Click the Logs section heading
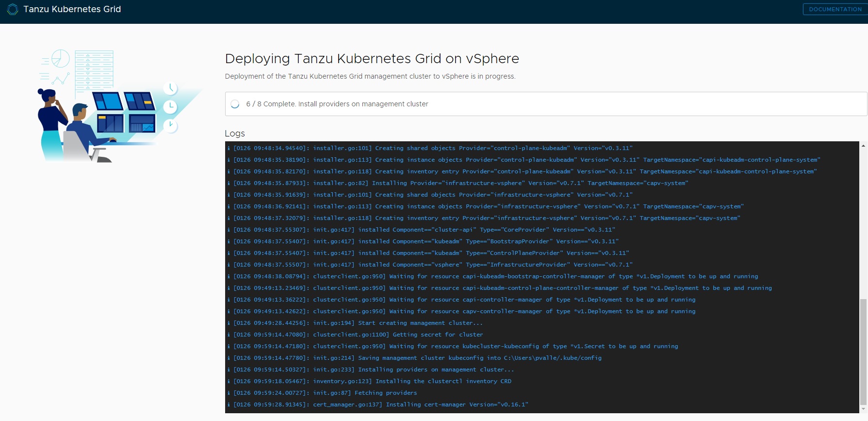868x421 pixels. click(x=235, y=134)
